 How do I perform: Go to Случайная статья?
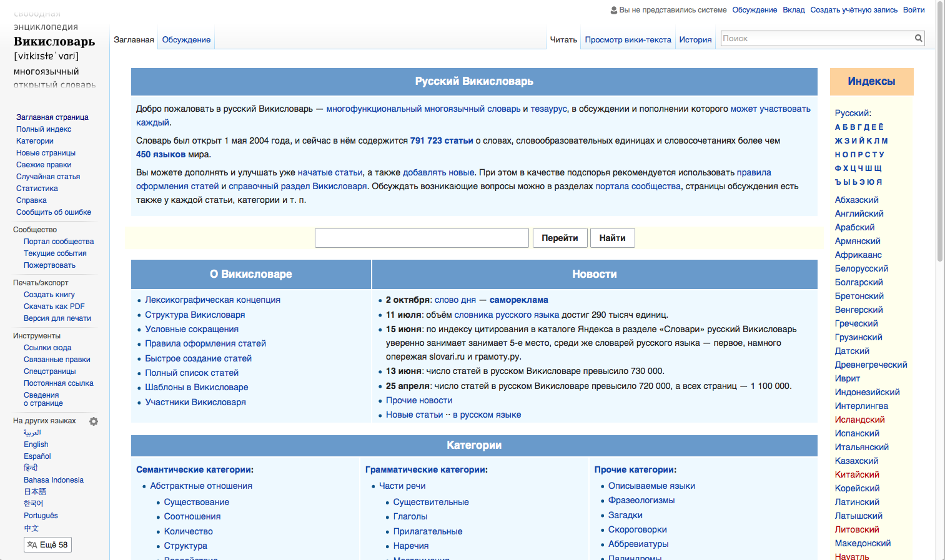48,177
